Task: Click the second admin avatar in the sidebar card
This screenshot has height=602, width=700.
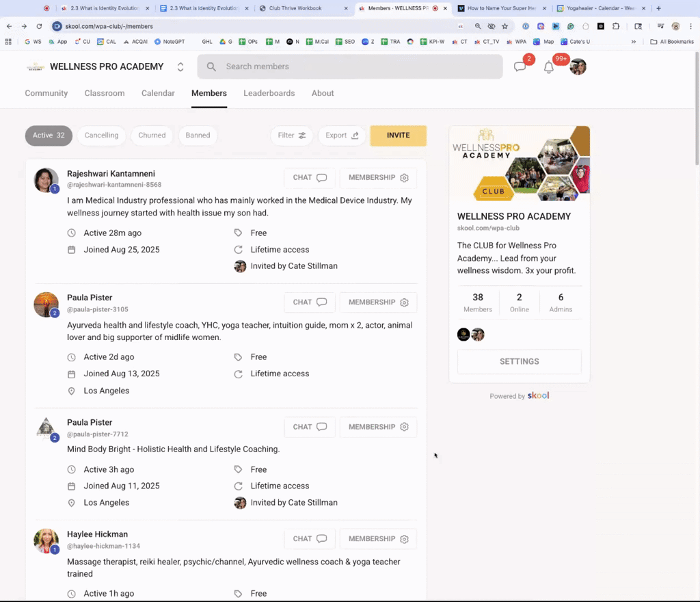Action: pos(478,335)
